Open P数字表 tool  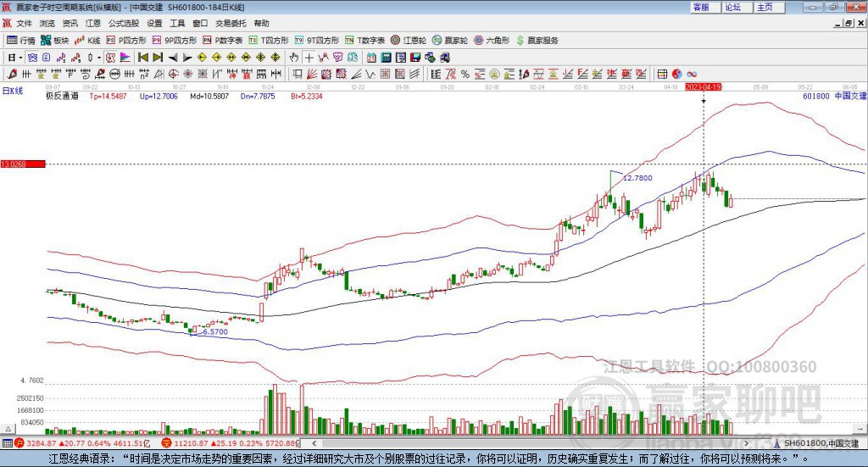(x=223, y=41)
